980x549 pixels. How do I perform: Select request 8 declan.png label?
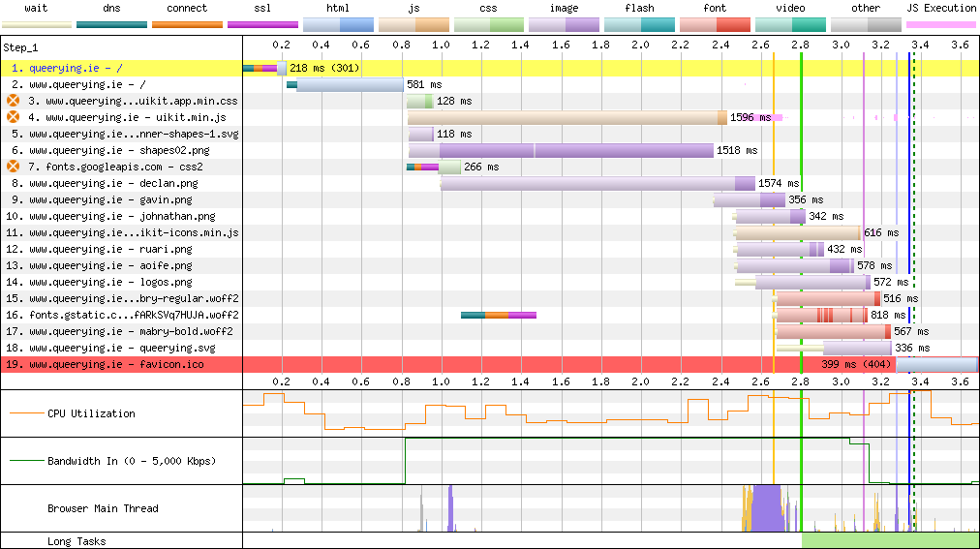[105, 183]
